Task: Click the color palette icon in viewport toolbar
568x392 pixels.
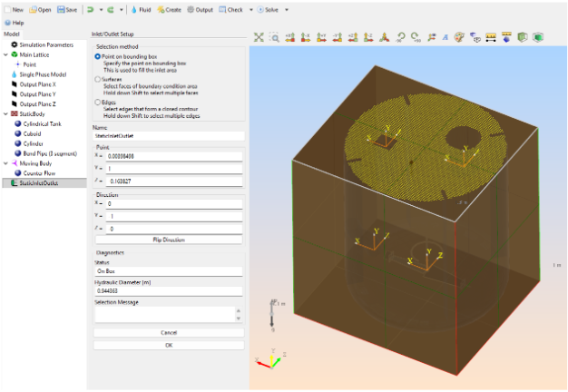Action: tap(460, 37)
